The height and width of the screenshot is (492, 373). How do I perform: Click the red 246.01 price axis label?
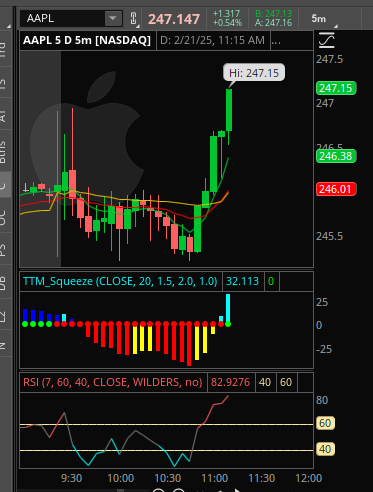(336, 189)
